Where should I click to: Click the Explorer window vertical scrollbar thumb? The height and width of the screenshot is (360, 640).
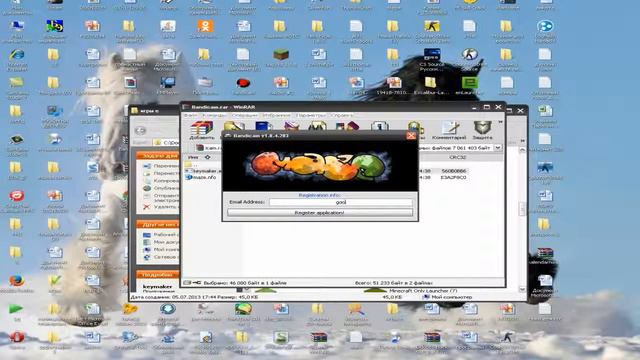[x=522, y=209]
